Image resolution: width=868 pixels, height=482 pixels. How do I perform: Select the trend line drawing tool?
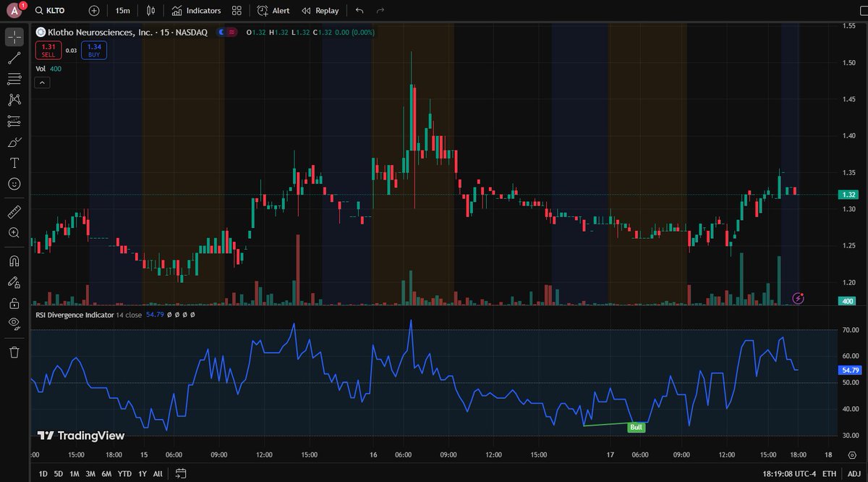[14, 58]
